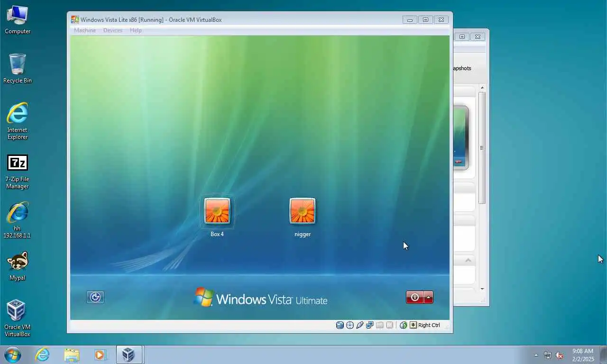The width and height of the screenshot is (607, 364).
Task: Select the Mypal raccoon desktop icon
Action: pyautogui.click(x=18, y=266)
